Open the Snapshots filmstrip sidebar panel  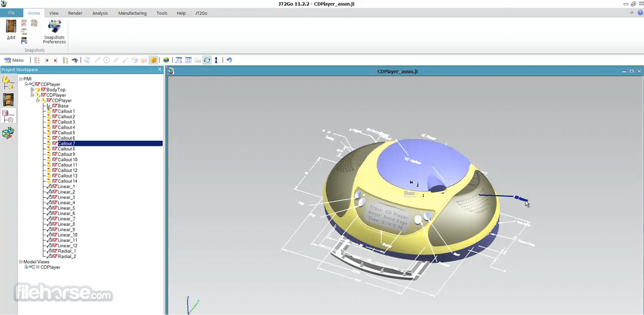(9, 99)
